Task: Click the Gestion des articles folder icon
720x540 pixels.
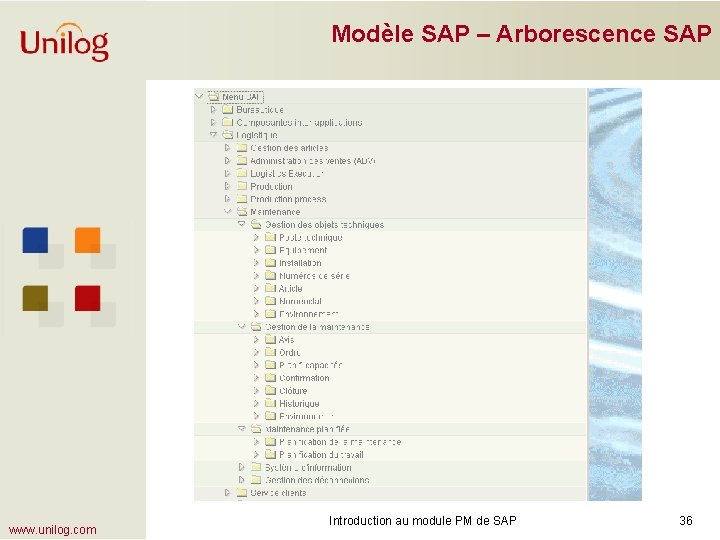Action: [x=242, y=148]
